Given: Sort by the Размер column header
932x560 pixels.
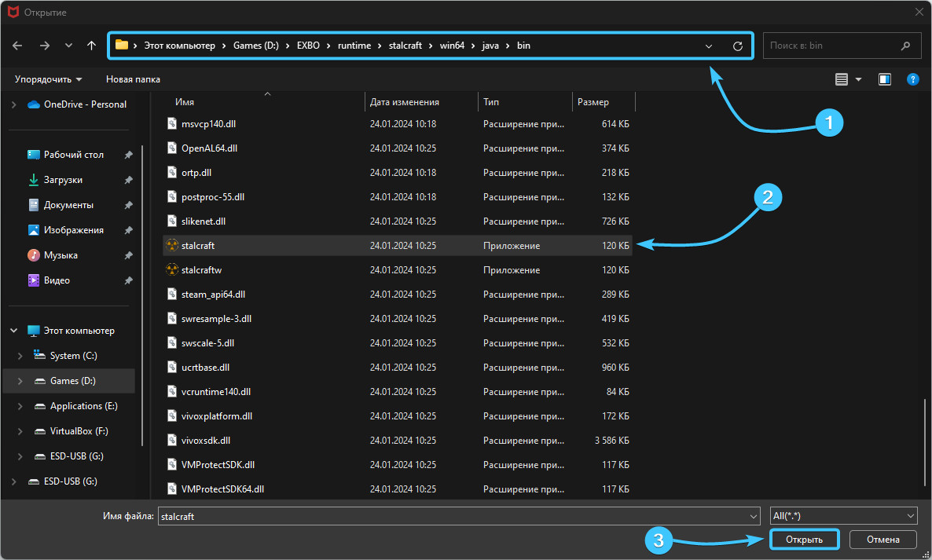Looking at the screenshot, I should [593, 102].
